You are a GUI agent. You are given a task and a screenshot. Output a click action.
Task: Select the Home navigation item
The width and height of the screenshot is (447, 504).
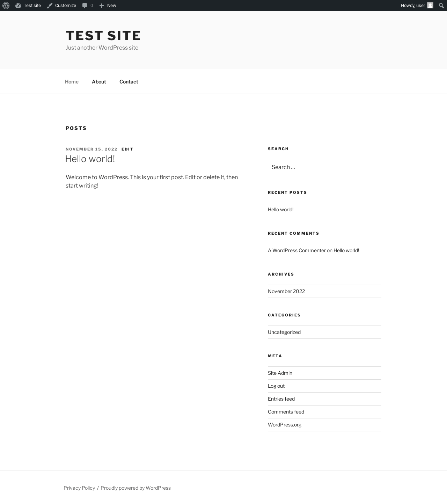tap(72, 82)
